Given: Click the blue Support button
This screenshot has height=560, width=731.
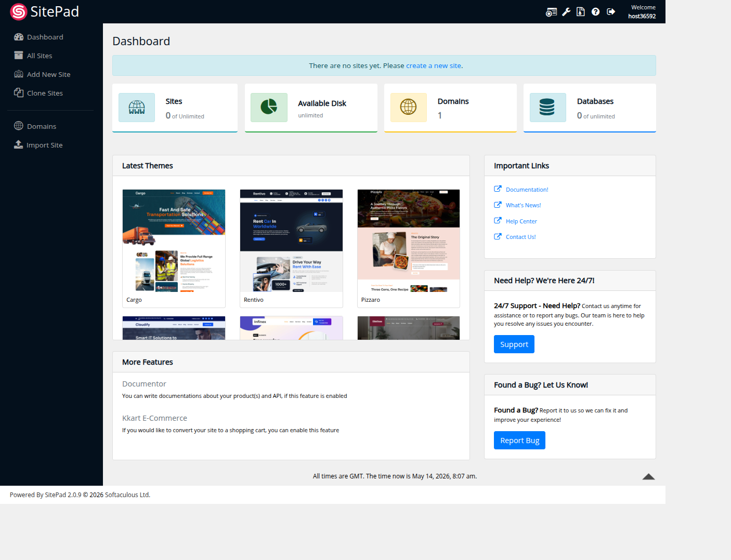Looking at the screenshot, I should (514, 344).
